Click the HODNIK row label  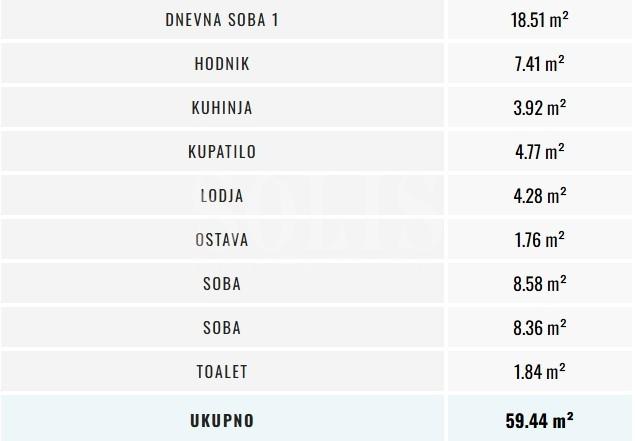point(221,63)
